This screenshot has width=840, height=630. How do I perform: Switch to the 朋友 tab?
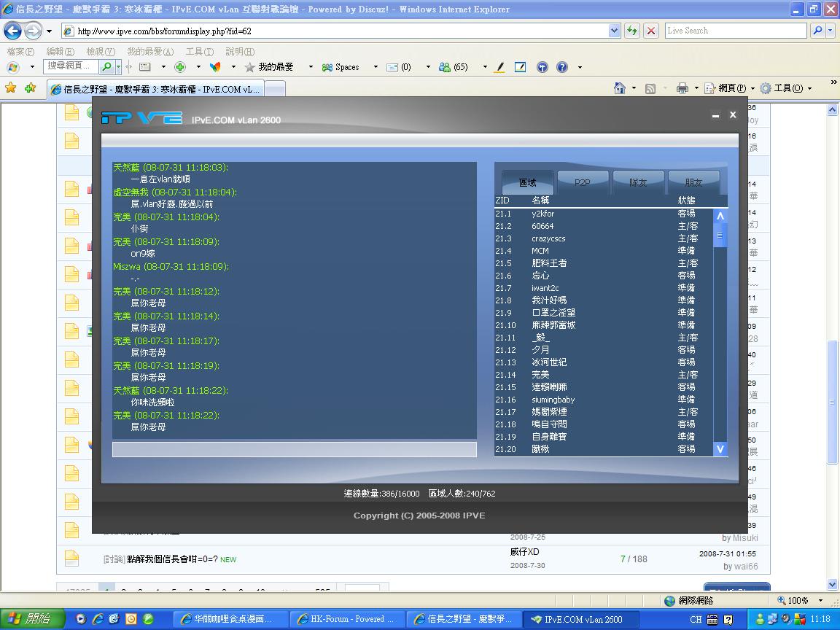[693, 182]
